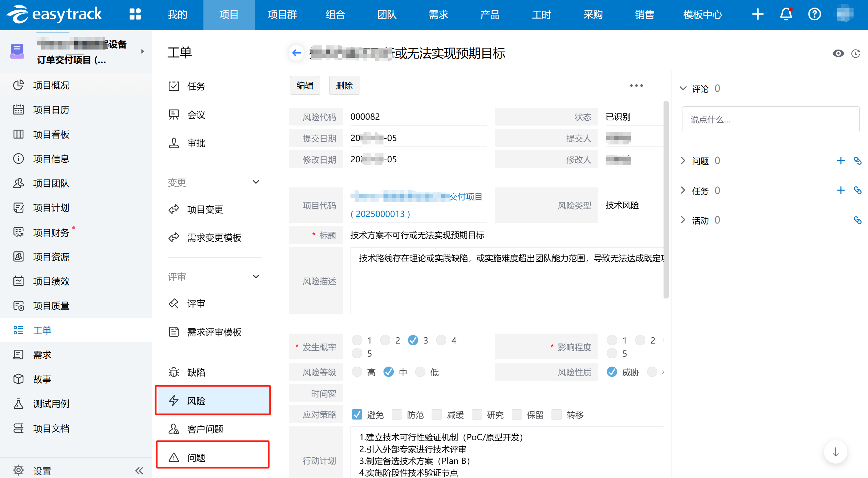Check the 防范 response strategy checkbox
The image size is (868, 478).
397,414
